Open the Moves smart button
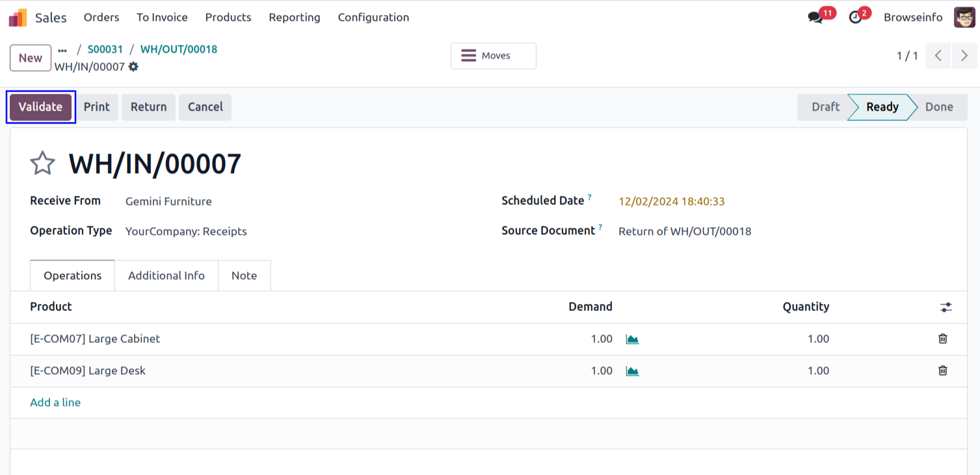Screen dimensions: 980x475 tap(494, 56)
